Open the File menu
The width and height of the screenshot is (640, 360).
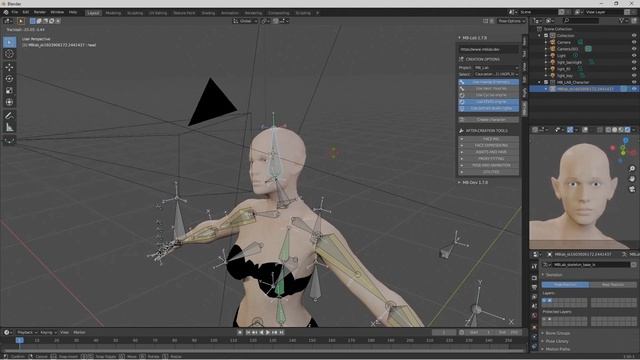click(15, 12)
